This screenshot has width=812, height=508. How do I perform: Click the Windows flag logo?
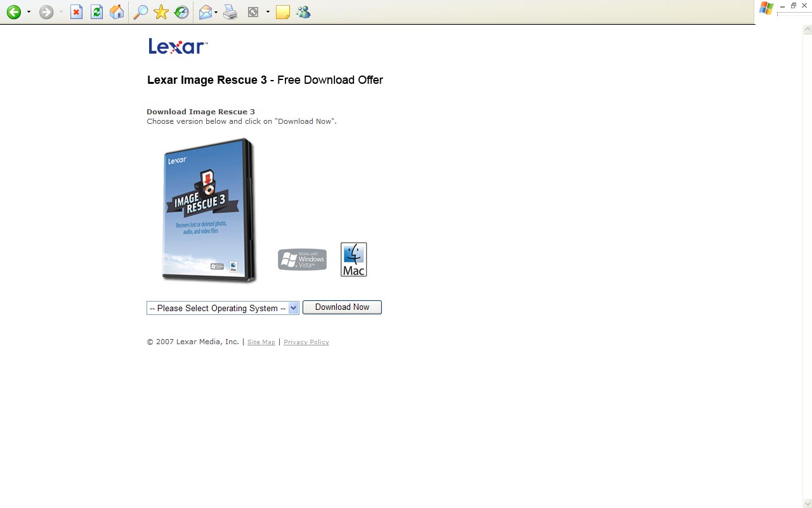point(766,8)
